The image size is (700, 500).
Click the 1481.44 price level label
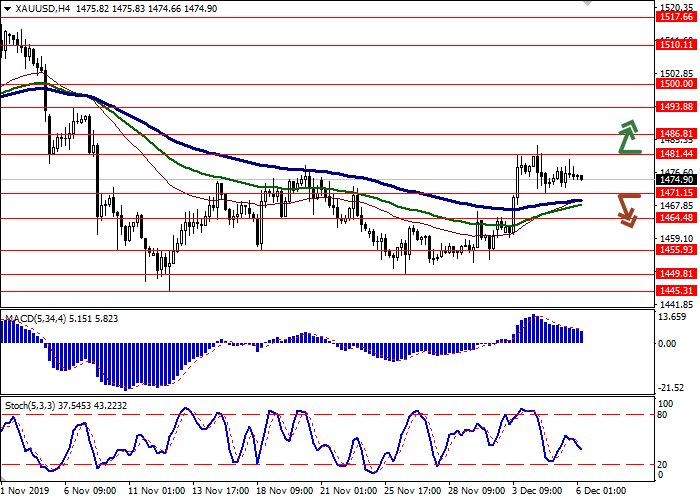[x=677, y=154]
